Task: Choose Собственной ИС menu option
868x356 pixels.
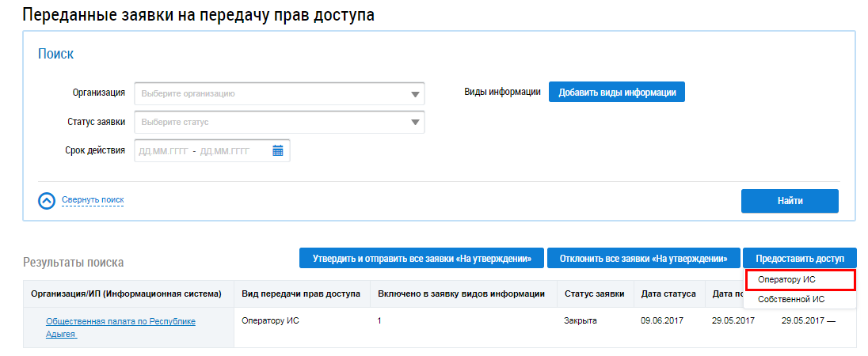Action: pos(791,299)
